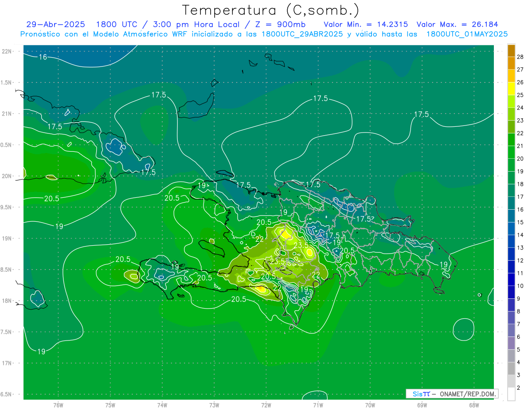Screen dimensions: 532x411
Task: Click the "75W" longitude axis label
Action: coord(110,405)
